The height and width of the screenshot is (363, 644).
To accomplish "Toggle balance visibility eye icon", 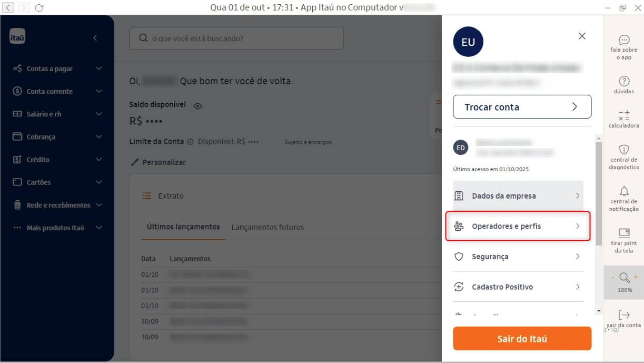I will pos(197,106).
